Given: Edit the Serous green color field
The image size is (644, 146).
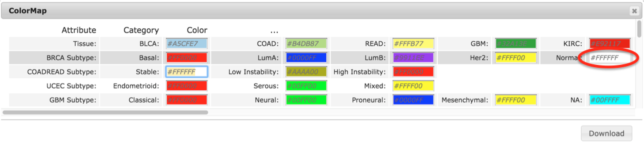Looking at the screenshot, I should click(306, 86).
